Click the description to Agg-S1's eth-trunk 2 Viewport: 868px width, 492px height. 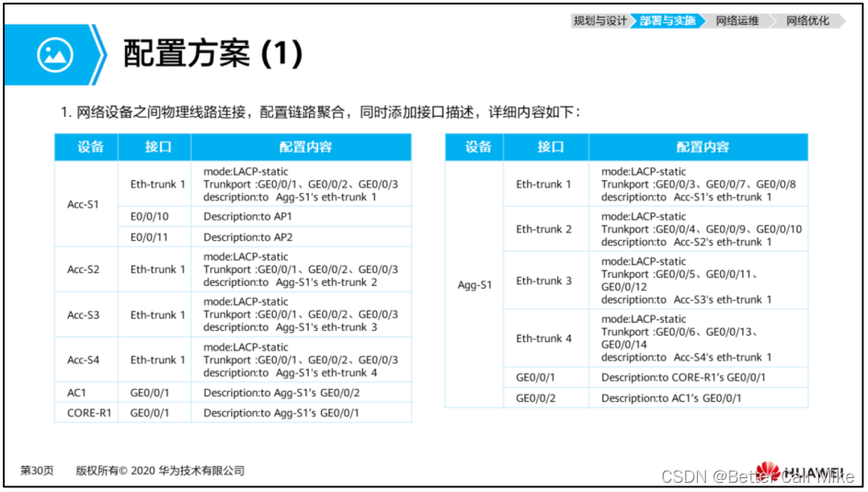pyautogui.click(x=290, y=283)
